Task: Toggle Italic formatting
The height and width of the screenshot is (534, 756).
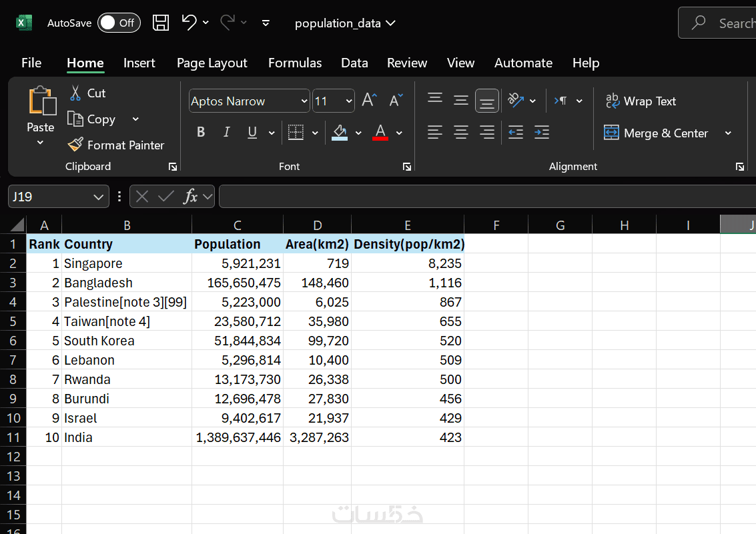Action: click(226, 133)
